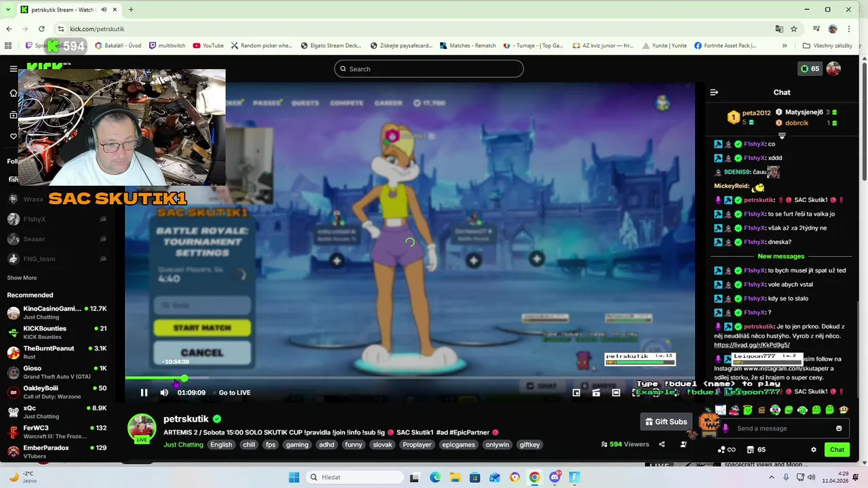The height and width of the screenshot is (488, 868).
Task: Reload the page
Action: 41,29
